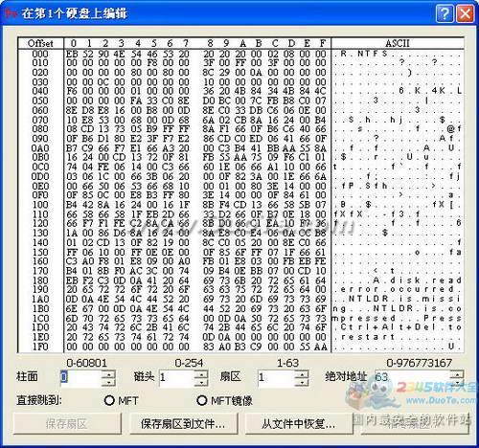Decrease the 磁头 head value
Screen dimensions: 479x448
[201, 382]
